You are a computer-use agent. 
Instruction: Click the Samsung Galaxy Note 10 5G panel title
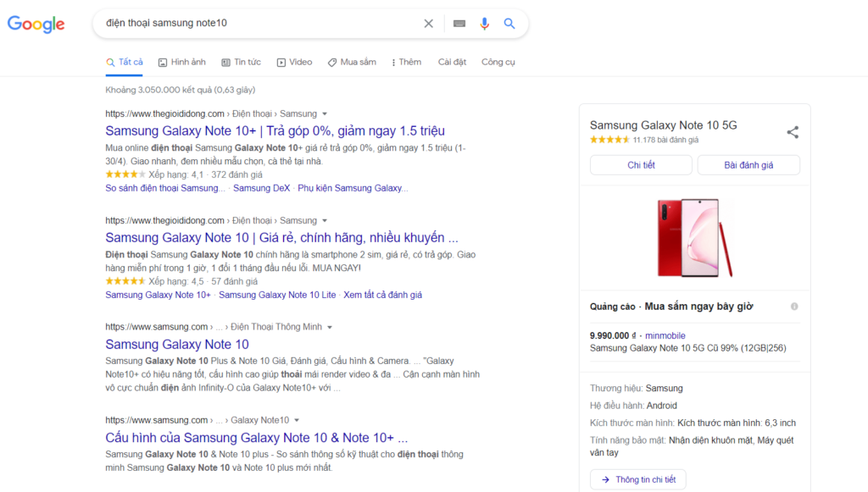663,125
